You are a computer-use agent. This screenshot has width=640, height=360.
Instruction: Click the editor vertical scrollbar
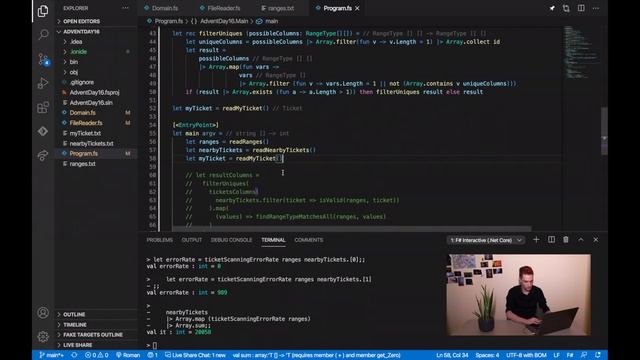tap(604, 131)
